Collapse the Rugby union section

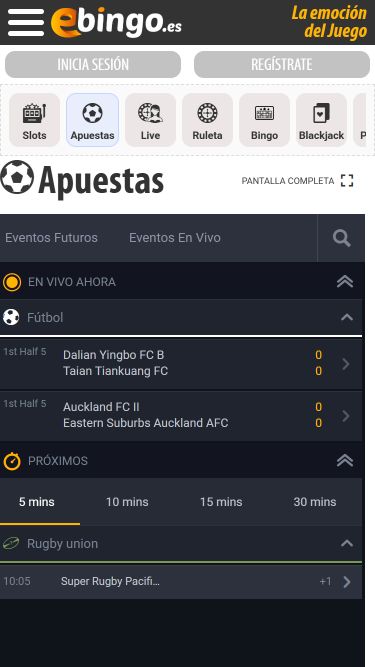[347, 543]
